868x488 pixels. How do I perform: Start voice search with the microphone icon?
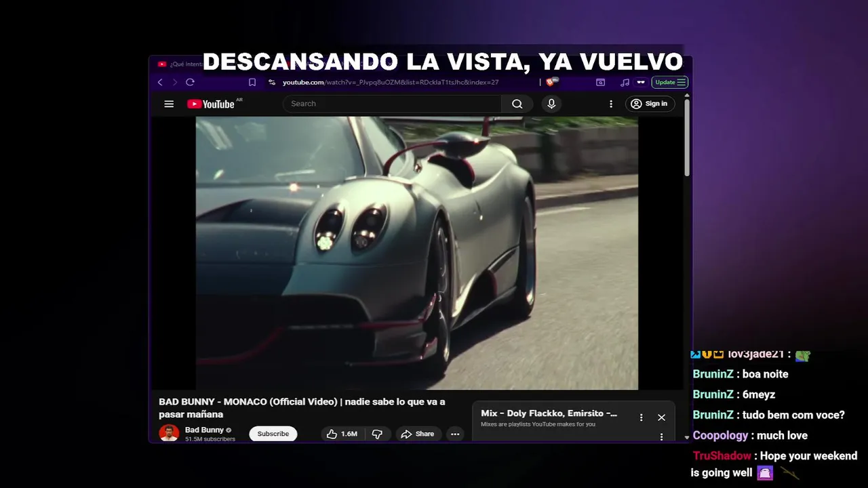point(551,104)
